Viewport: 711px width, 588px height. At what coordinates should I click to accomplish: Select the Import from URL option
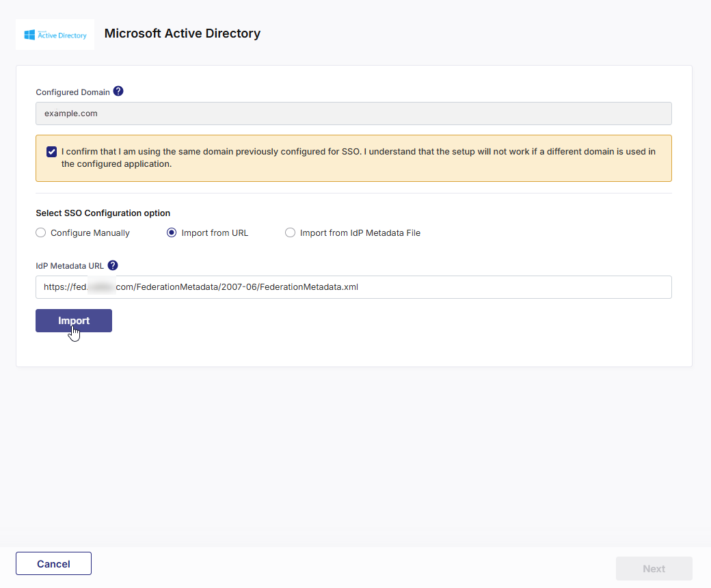(x=171, y=232)
